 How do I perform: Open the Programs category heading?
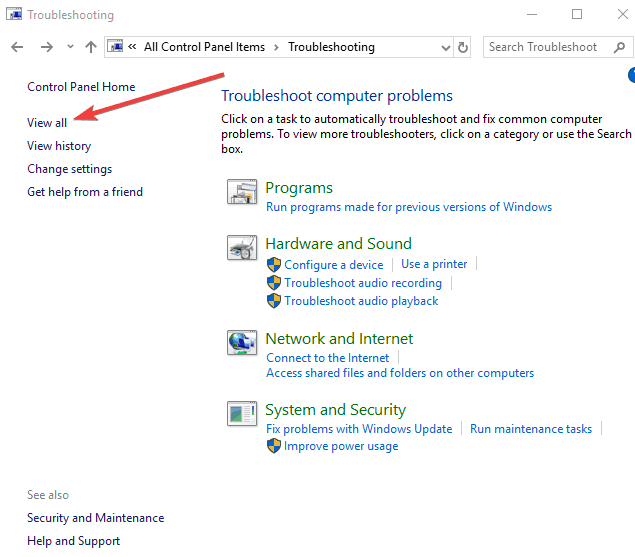click(x=299, y=188)
